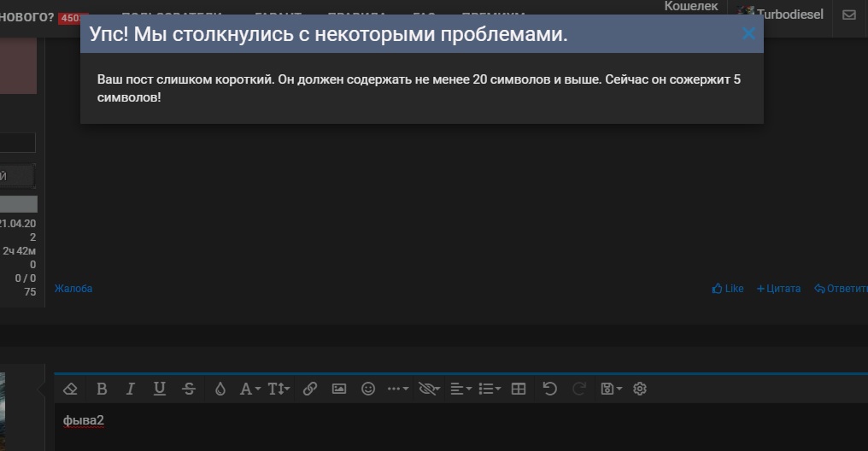
Task: Insert an image into the post
Action: pos(339,389)
